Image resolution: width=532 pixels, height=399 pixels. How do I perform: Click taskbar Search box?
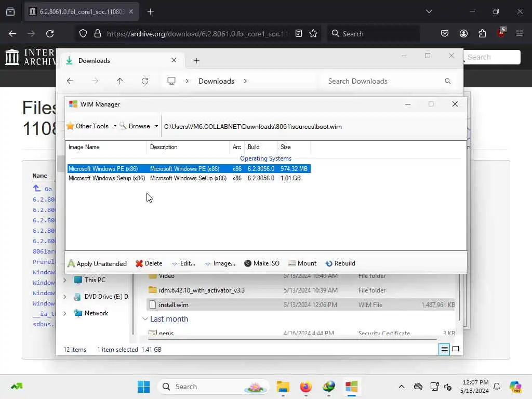pos(213,387)
